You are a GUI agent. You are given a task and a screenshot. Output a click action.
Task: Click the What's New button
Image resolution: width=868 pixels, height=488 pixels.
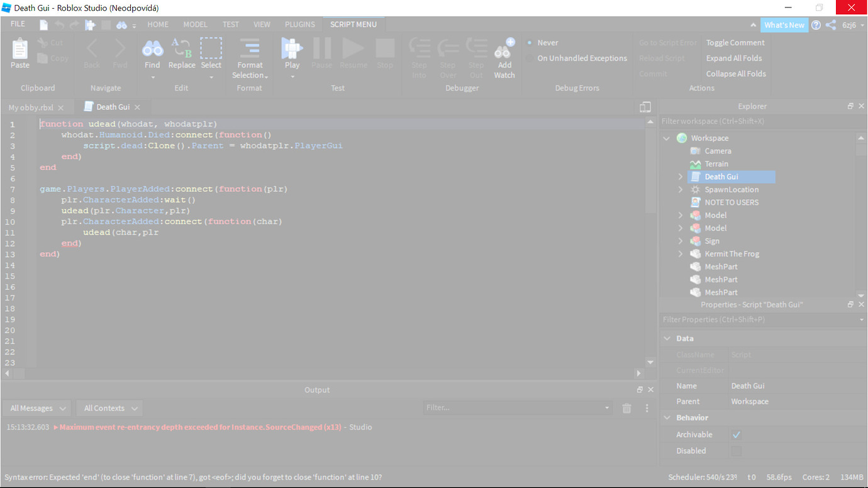tap(784, 25)
